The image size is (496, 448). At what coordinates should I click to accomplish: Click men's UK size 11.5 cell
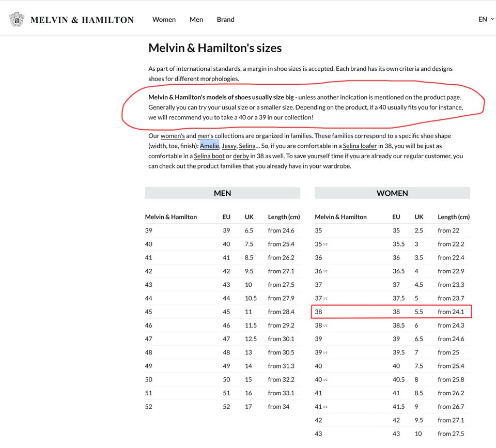pos(251,325)
